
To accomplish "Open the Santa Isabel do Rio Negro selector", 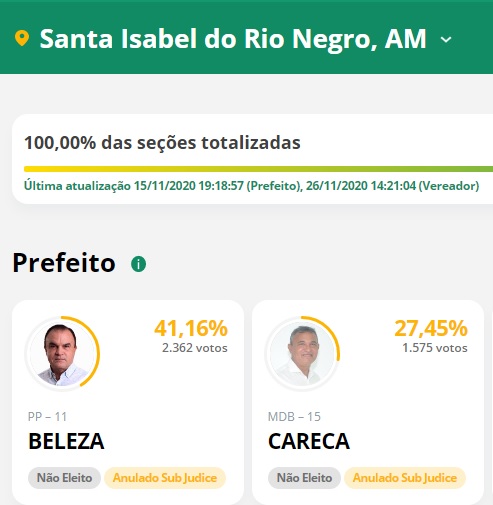I will [233, 39].
